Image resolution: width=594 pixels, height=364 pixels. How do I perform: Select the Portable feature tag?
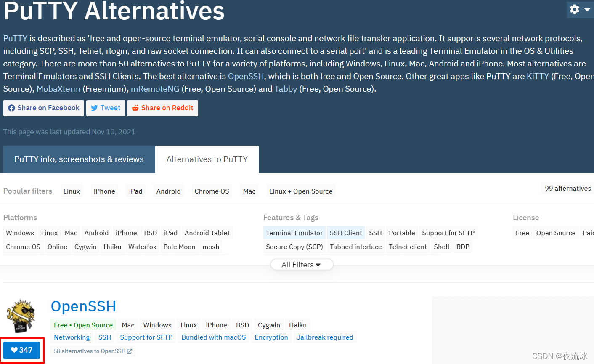(x=402, y=233)
